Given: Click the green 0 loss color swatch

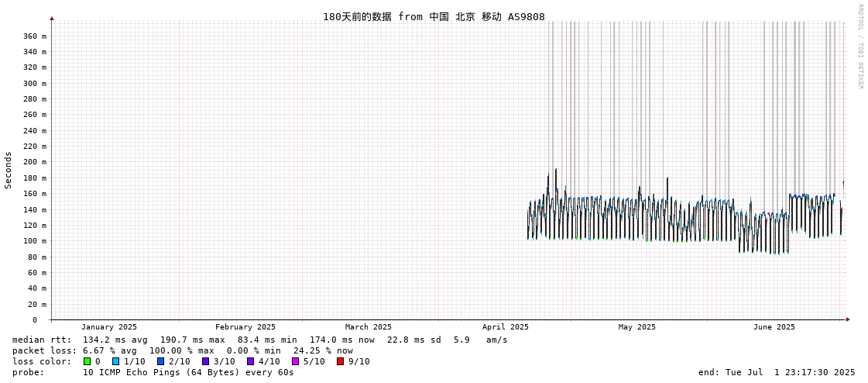Looking at the screenshot, I should 87,361.
